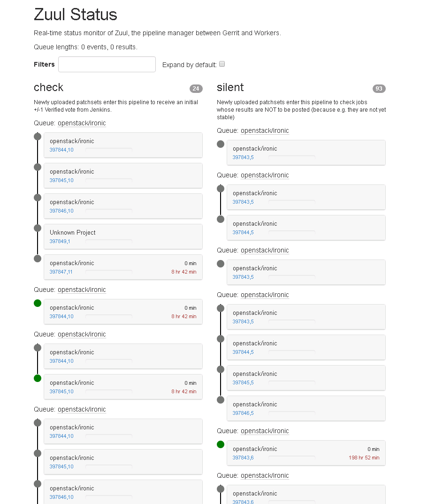Click the green dot next to 397845,10 showing 8 hr 42 min
The width and height of the screenshot is (428, 504).
[38, 378]
